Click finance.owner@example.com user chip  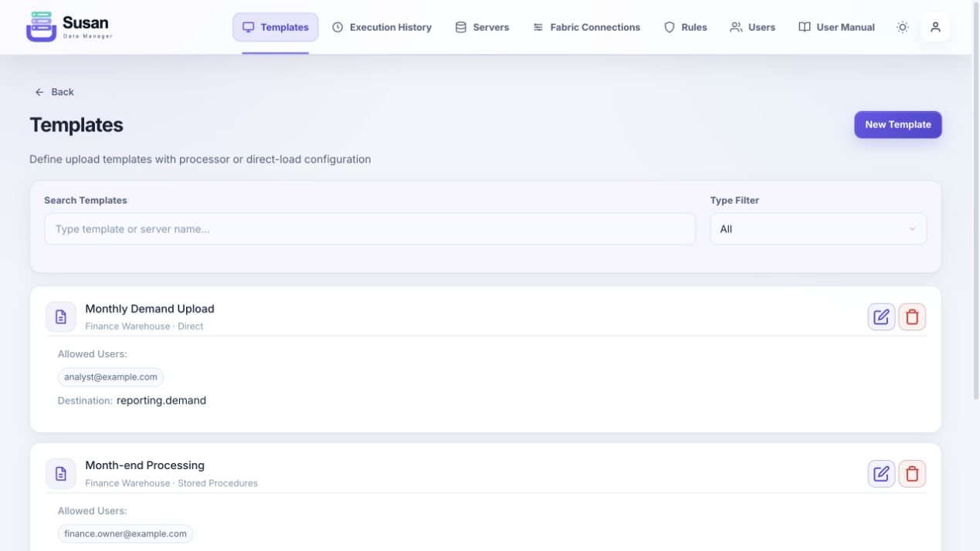click(x=125, y=534)
